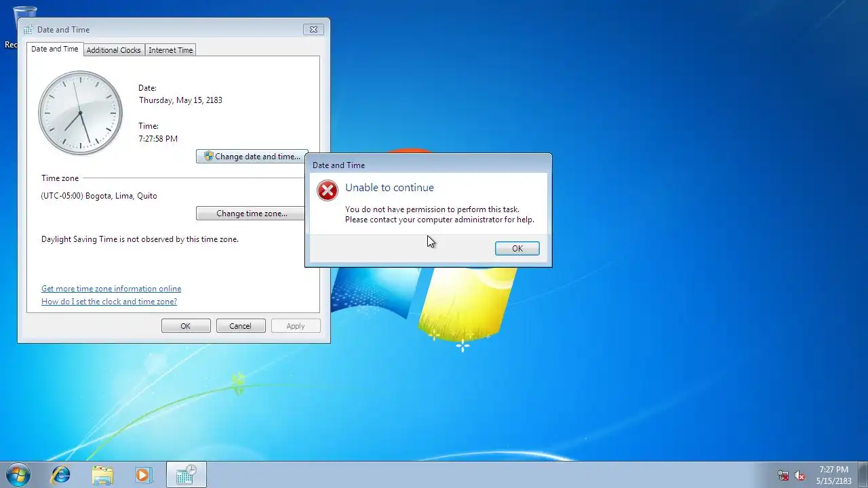Switch to the Internet Time tab
This screenshot has width=868, height=488.
click(171, 50)
